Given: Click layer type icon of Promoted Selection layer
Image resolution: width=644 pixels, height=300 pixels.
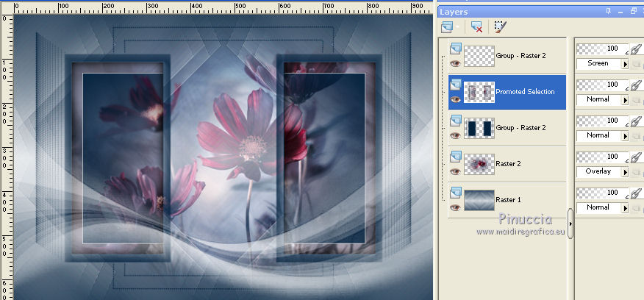Looking at the screenshot, I should (x=456, y=85).
